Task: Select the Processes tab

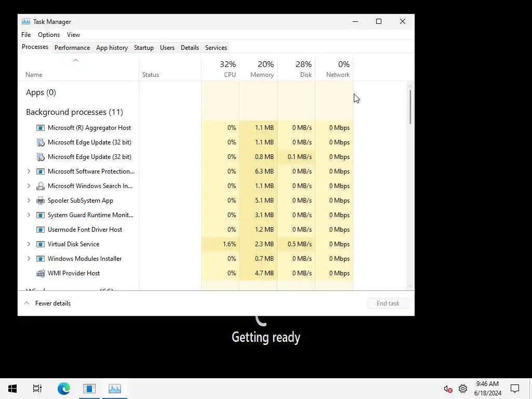Action: point(35,47)
